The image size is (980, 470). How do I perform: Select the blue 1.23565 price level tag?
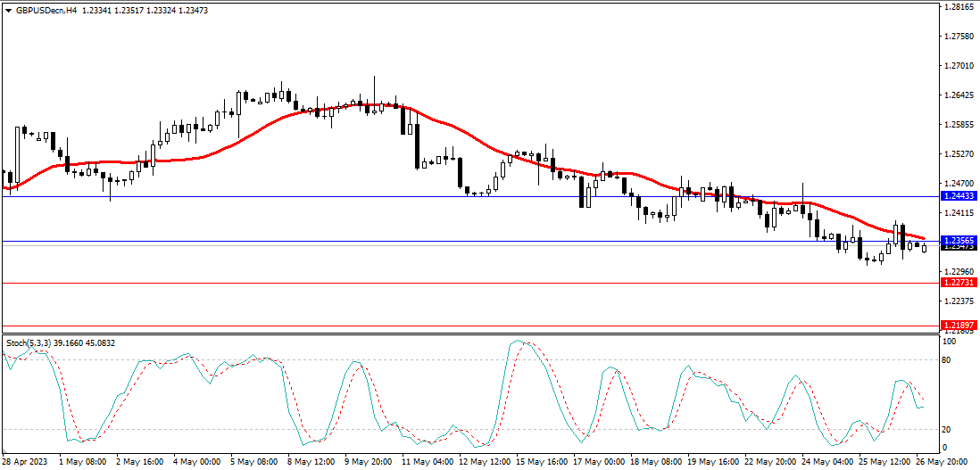959,240
